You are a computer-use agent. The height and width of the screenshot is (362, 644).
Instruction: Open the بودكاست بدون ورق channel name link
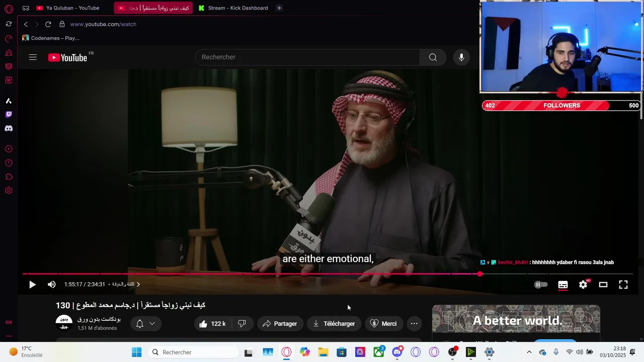click(x=99, y=319)
